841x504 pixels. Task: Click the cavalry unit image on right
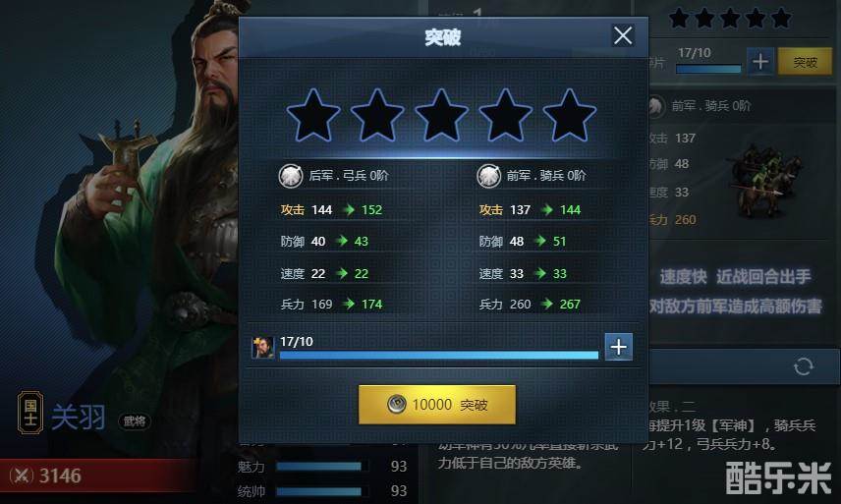pos(766,180)
